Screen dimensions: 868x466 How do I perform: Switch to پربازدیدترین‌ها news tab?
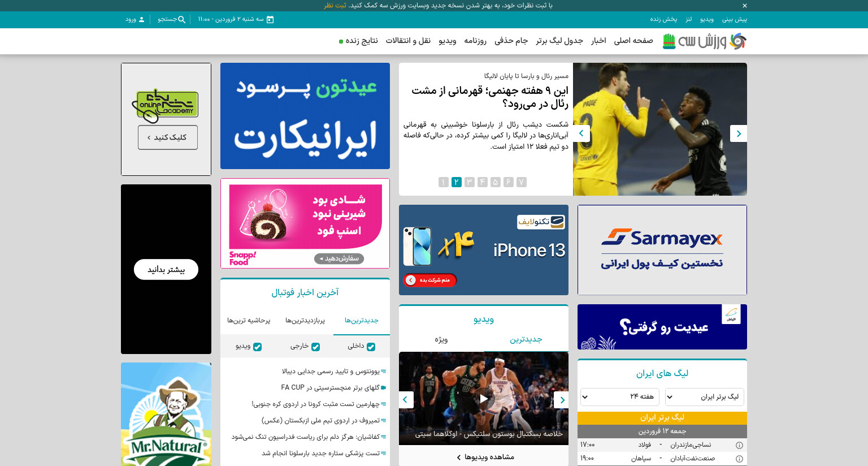click(305, 321)
